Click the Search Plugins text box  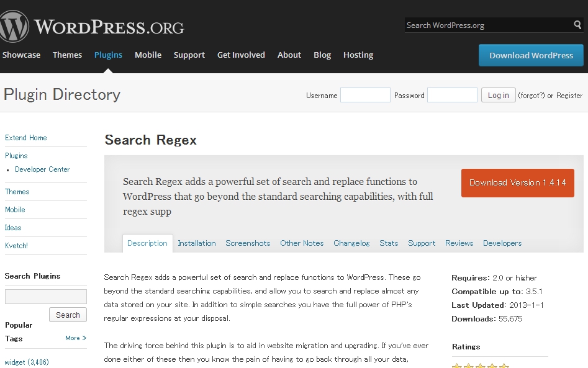tap(46, 297)
